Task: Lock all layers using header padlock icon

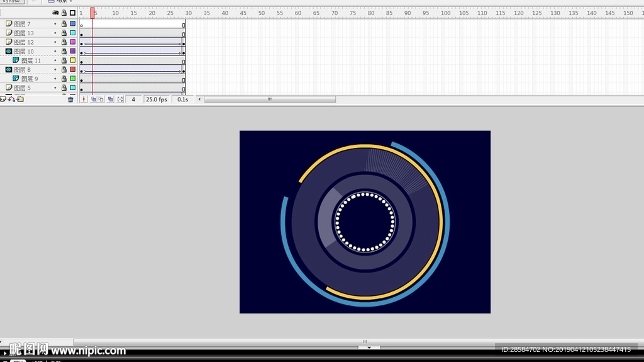Action: tap(64, 13)
